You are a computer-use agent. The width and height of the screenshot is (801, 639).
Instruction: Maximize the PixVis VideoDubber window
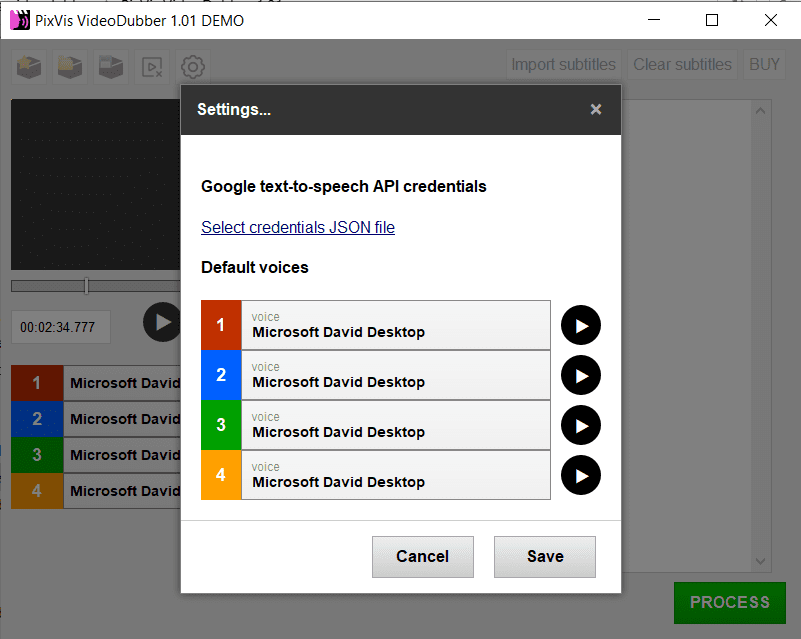712,20
